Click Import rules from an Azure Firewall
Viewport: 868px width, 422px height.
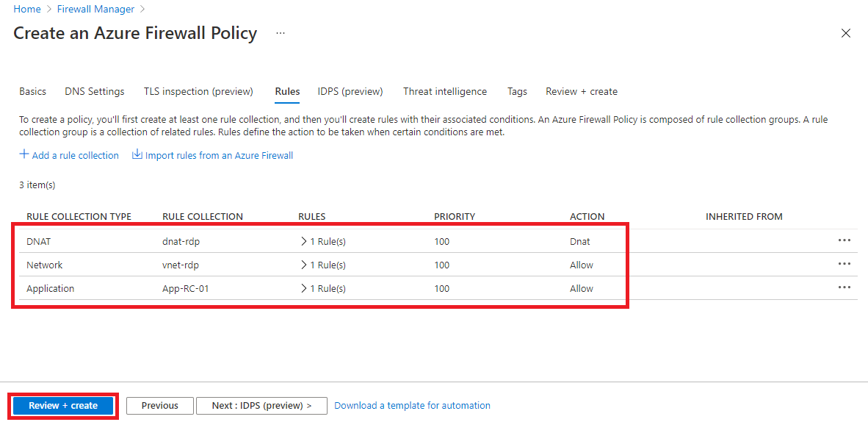point(220,155)
